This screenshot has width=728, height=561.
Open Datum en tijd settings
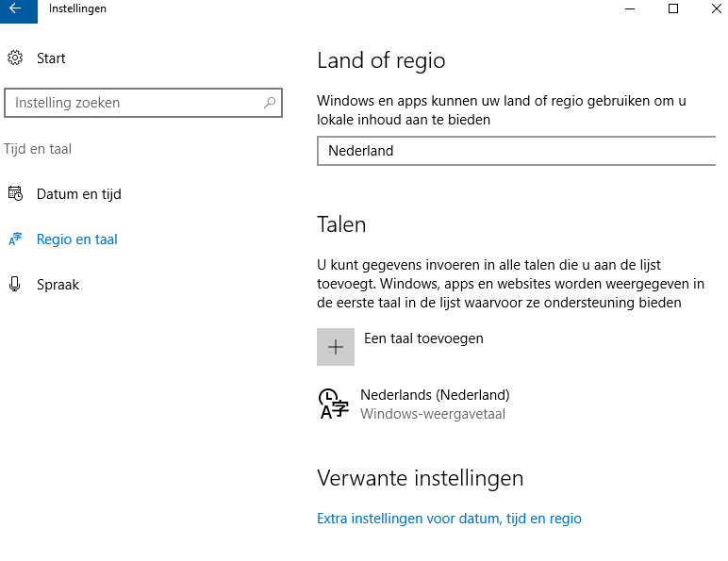(x=78, y=194)
